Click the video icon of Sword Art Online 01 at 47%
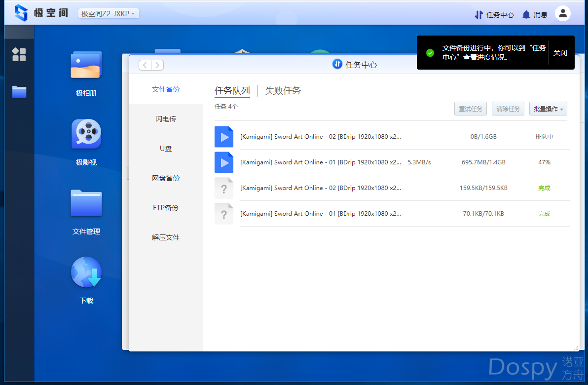The height and width of the screenshot is (385, 588). [224, 162]
